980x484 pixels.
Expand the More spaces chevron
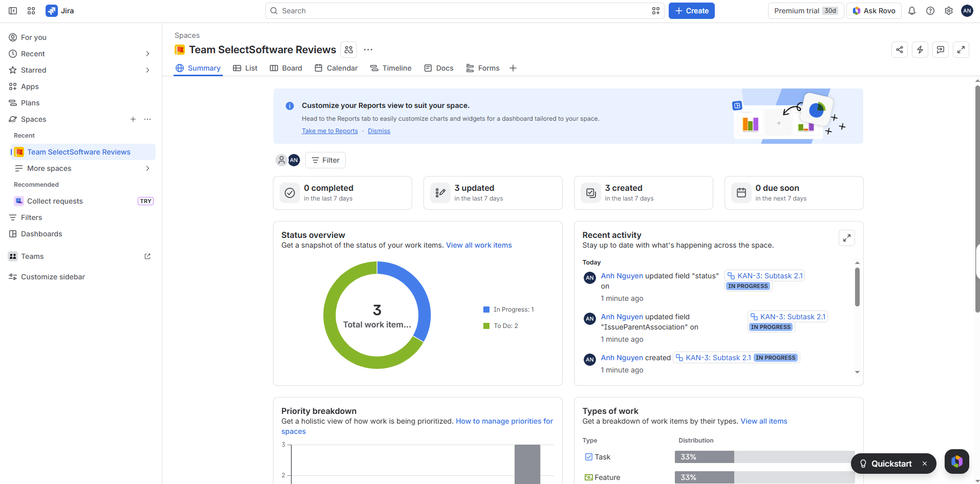click(147, 168)
